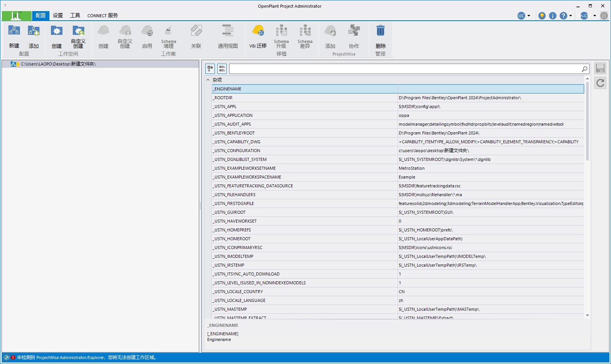Click the workset 创建 helmet icon
This screenshot has height=364, width=611.
pos(103,31)
